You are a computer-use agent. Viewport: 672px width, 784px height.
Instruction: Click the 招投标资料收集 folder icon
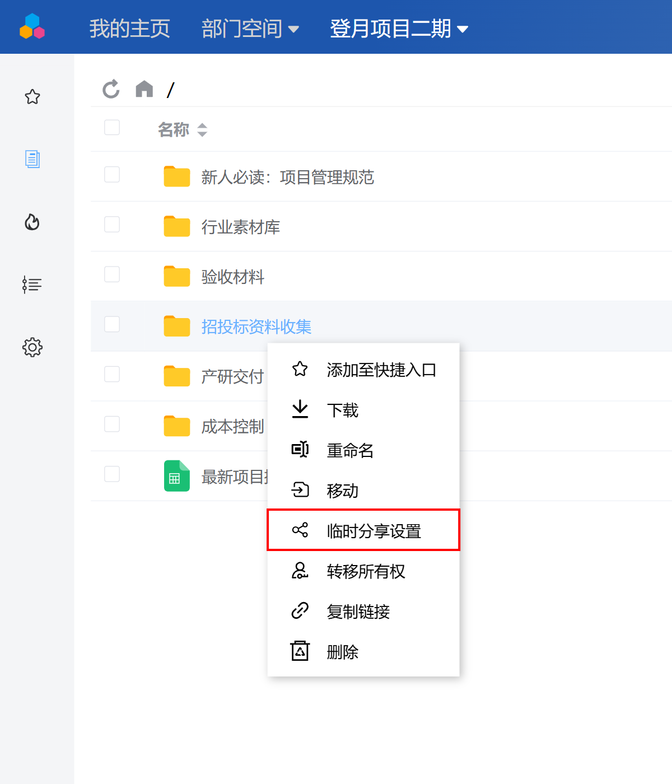177,326
